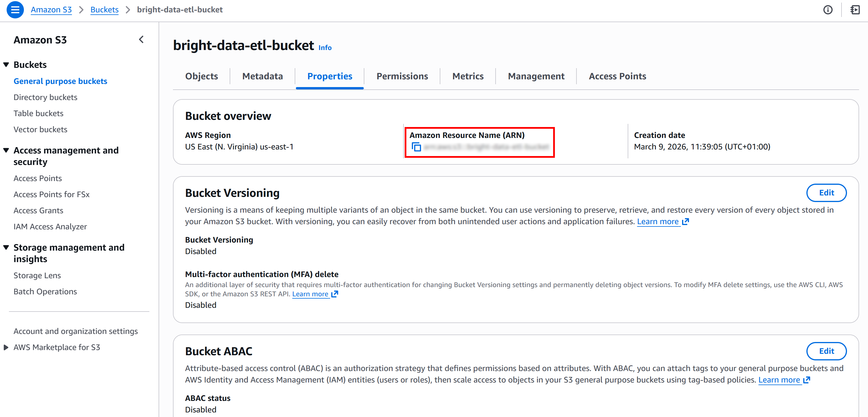868x417 pixels.
Task: Click Info link beside bucket name
Action: [325, 48]
